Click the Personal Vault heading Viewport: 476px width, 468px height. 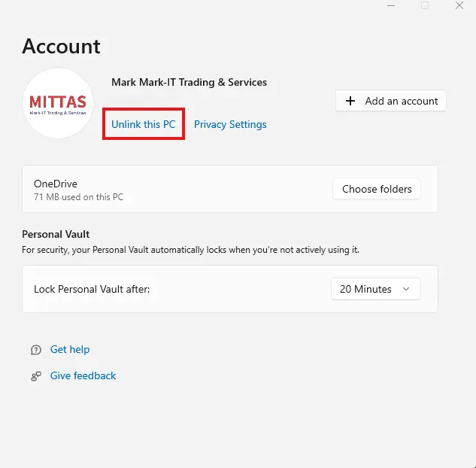coord(56,234)
